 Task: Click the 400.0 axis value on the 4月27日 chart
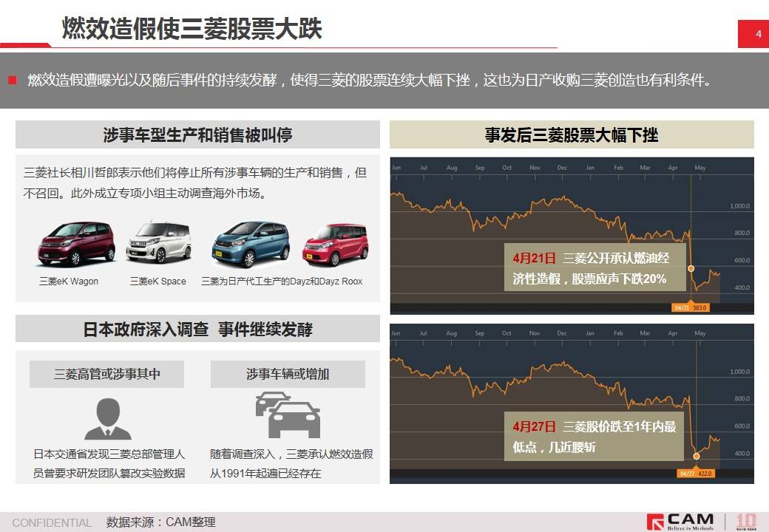coord(742,454)
